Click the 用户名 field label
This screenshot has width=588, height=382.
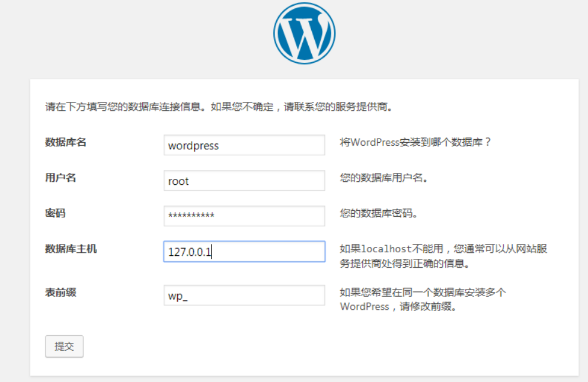(x=60, y=178)
